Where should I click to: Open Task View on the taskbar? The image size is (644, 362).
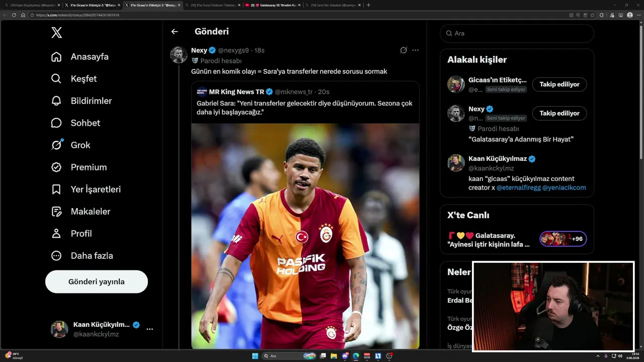click(323, 356)
